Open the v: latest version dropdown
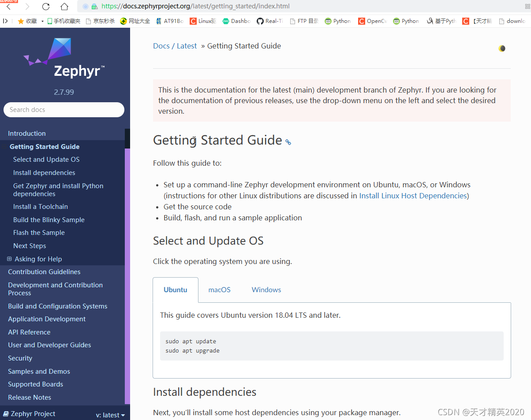The width and height of the screenshot is (531, 420). (110, 415)
